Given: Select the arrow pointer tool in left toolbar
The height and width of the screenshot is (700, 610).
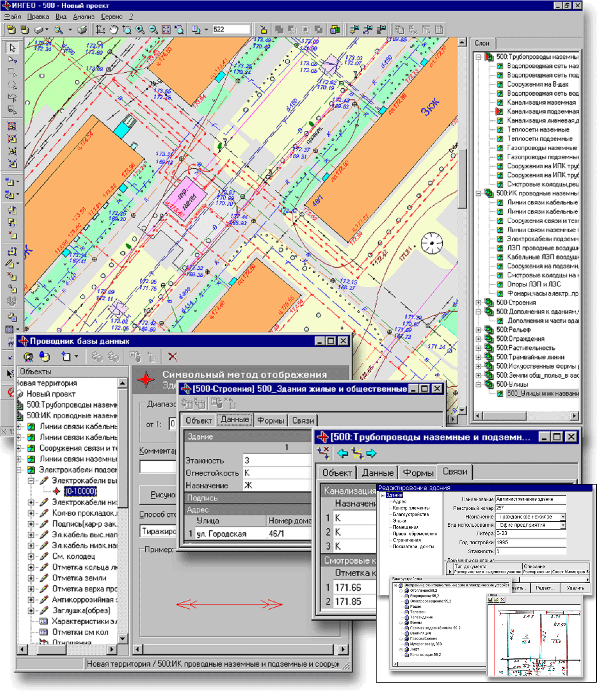Looking at the screenshot, I should pos(12,48).
